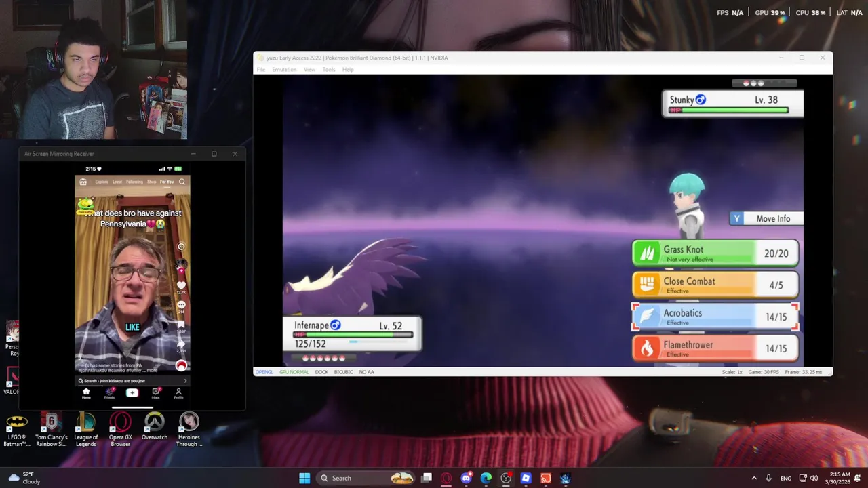Screen dimensions: 868x488
Task: Toggle GPU NORMAL accuracy in status bar
Action: [x=294, y=372]
